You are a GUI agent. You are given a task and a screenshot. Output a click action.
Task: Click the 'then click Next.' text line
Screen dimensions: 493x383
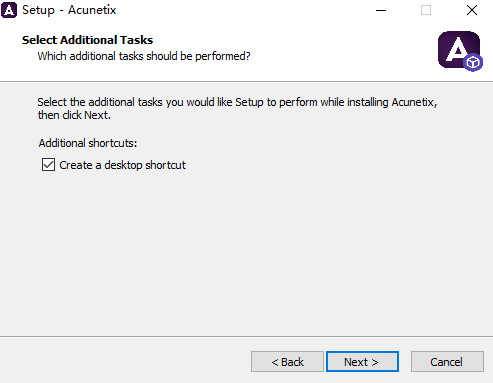click(74, 115)
